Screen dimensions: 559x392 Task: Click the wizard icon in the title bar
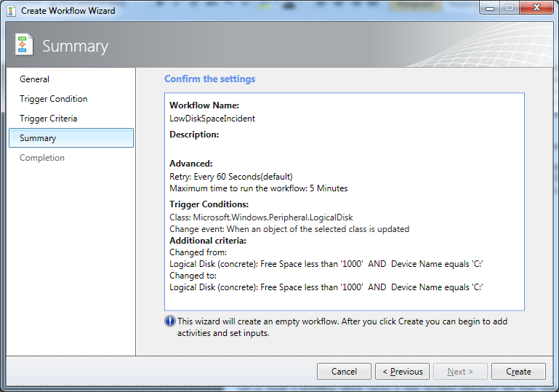[x=10, y=11]
